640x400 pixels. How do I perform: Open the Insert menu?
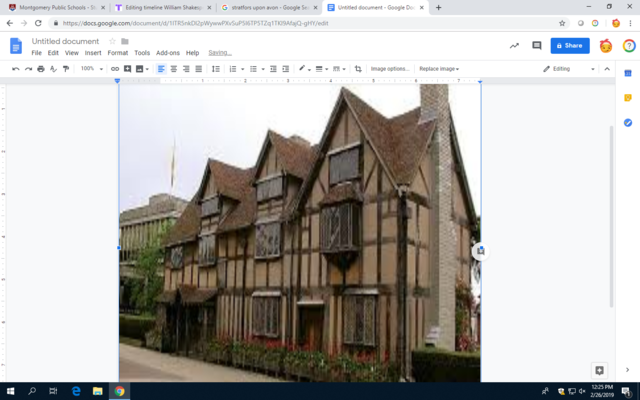click(x=93, y=53)
